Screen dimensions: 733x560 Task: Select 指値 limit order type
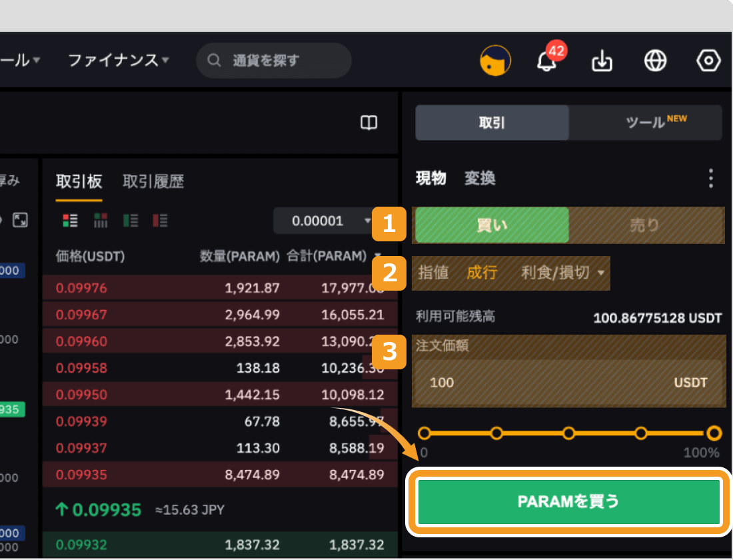434,273
